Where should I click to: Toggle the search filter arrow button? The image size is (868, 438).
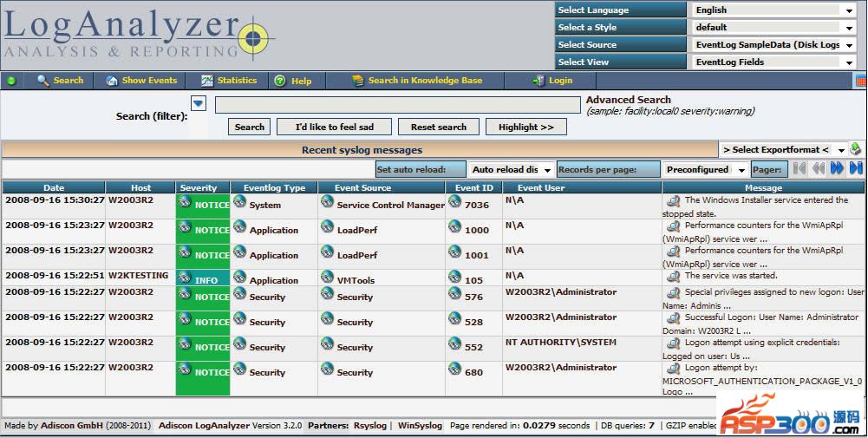(199, 104)
